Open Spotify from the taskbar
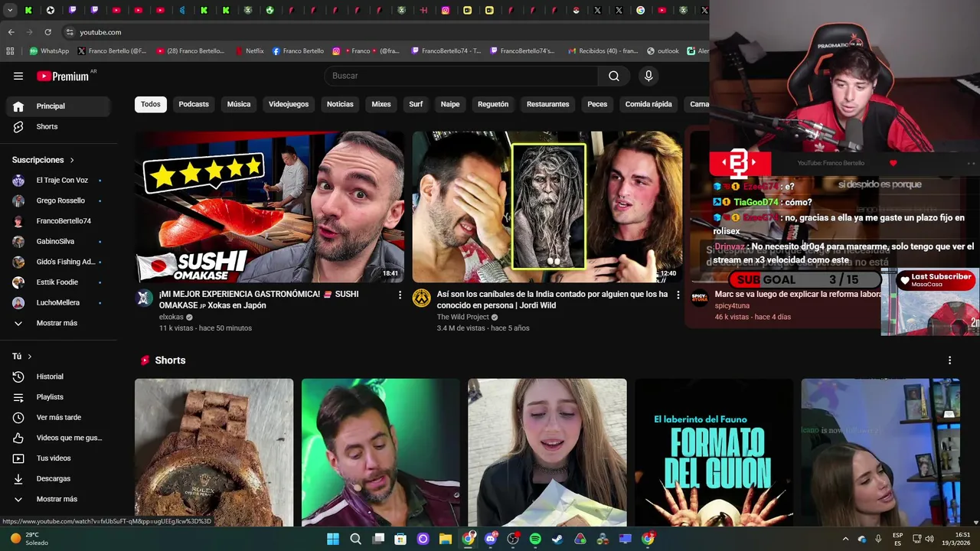 pos(535,539)
